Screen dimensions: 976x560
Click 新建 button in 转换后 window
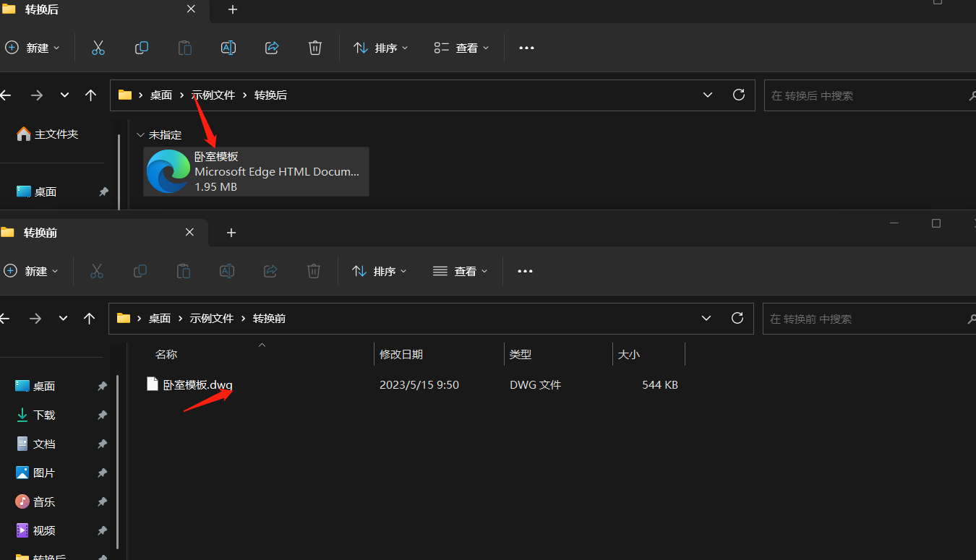[33, 48]
